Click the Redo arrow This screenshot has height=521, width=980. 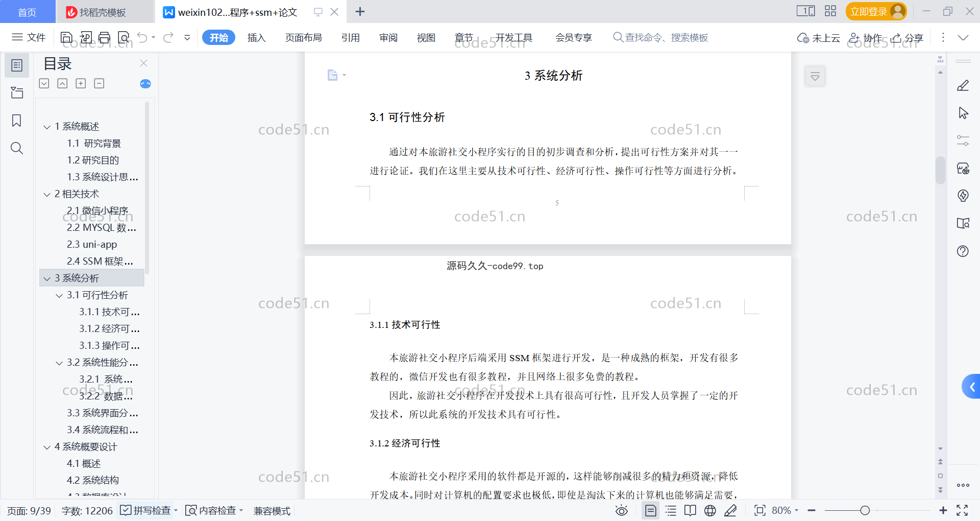tap(168, 37)
